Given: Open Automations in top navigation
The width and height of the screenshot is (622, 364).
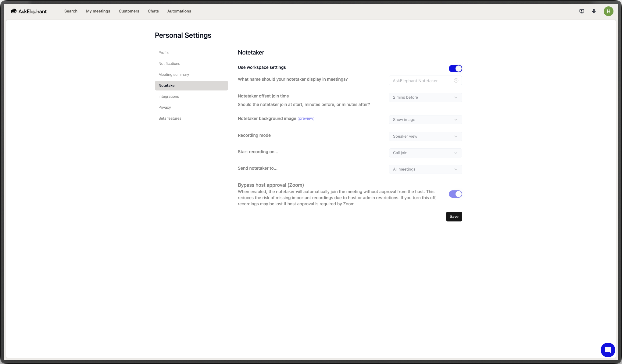Looking at the screenshot, I should point(179,11).
